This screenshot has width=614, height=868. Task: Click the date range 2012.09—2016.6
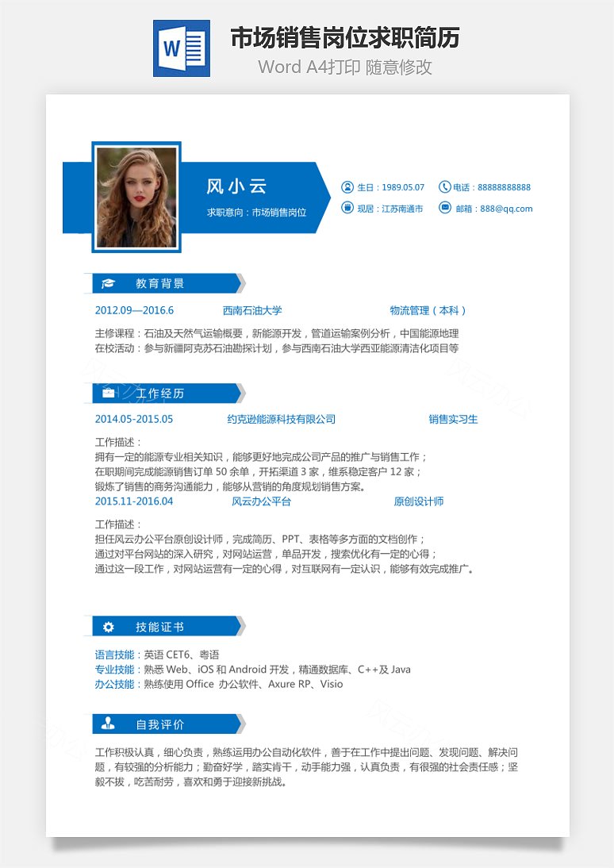pos(134,310)
